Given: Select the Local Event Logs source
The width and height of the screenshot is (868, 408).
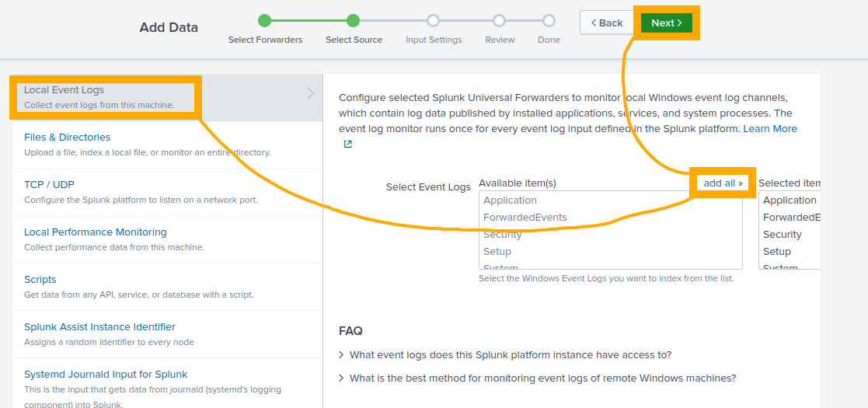Looking at the screenshot, I should [x=167, y=97].
